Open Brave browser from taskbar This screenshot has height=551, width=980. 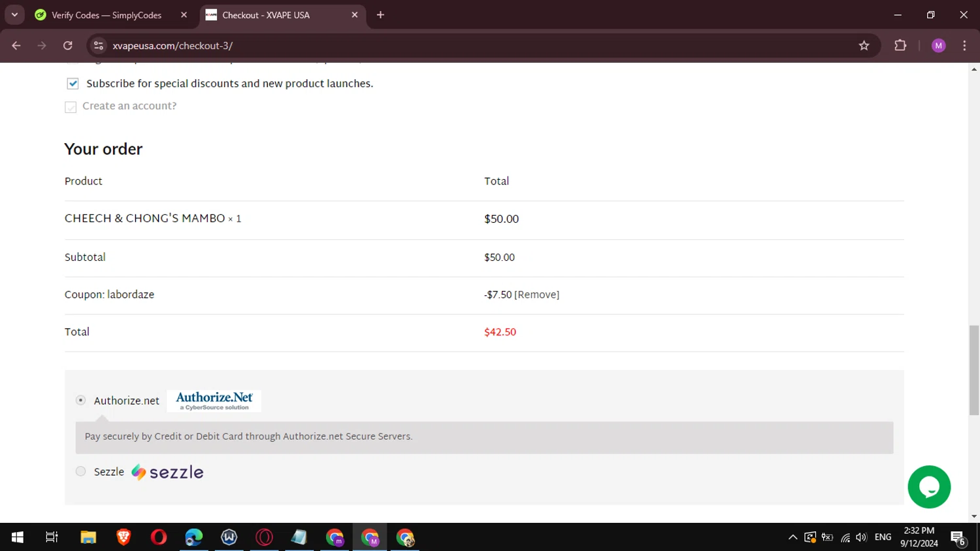click(123, 537)
